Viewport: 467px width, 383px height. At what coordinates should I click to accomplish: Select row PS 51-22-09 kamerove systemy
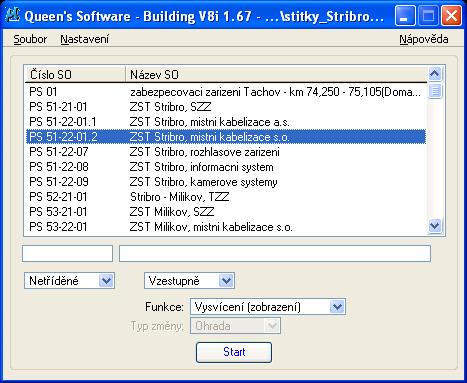coord(226,182)
